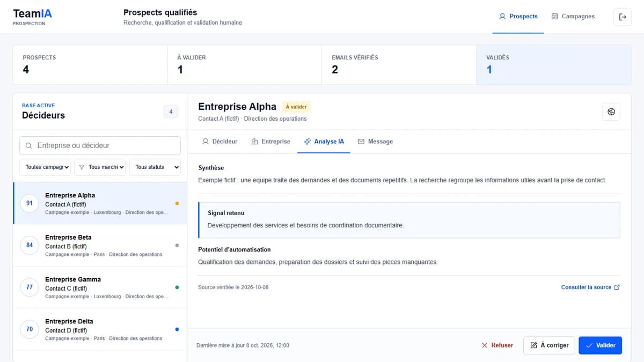644x362 pixels.
Task: Click the calendar icon beside Campagnes
Action: tap(555, 17)
